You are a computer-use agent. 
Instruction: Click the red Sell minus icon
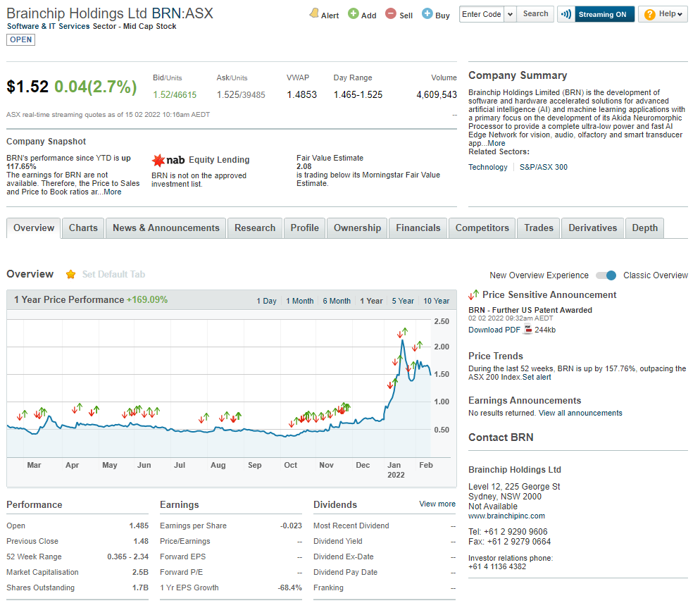391,13
